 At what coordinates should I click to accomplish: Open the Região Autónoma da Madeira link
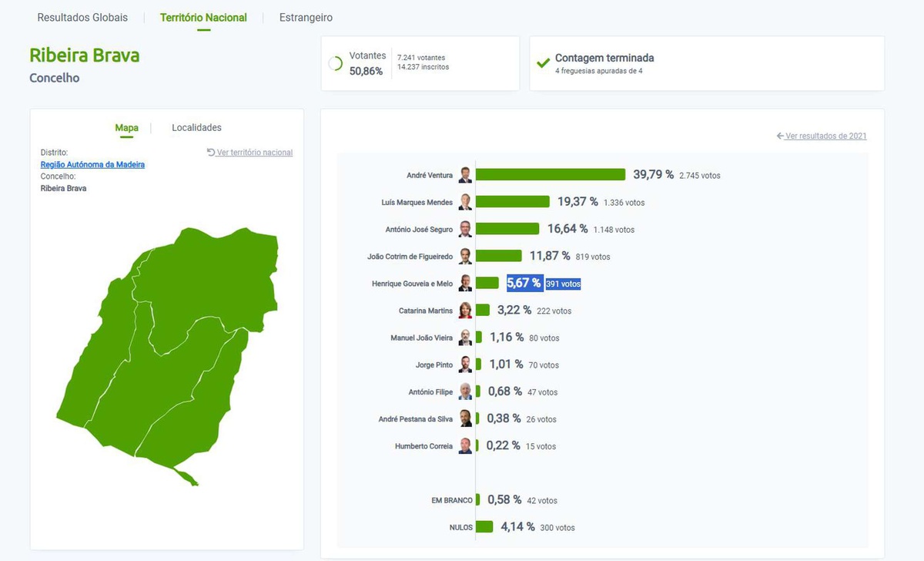(x=92, y=164)
